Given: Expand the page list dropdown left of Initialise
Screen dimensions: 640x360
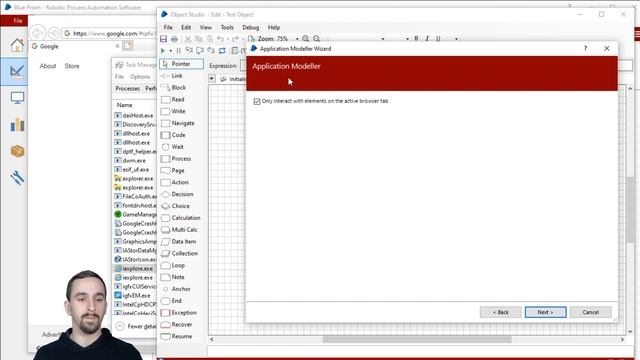Looking at the screenshot, I should (211, 78).
